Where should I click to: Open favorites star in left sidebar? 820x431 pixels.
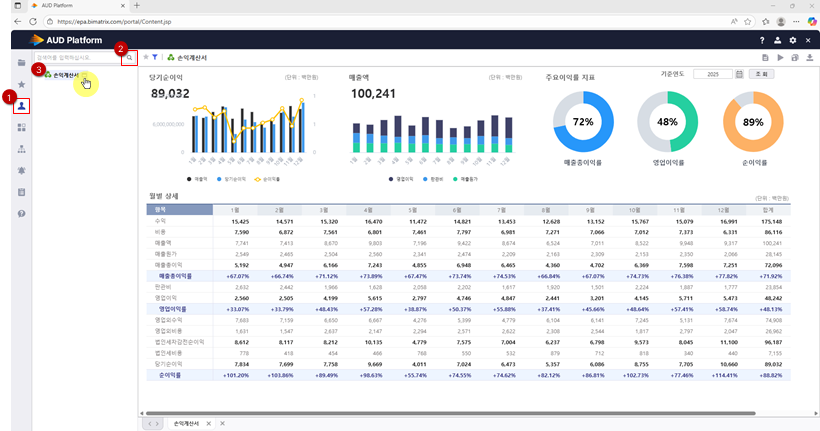point(21,85)
